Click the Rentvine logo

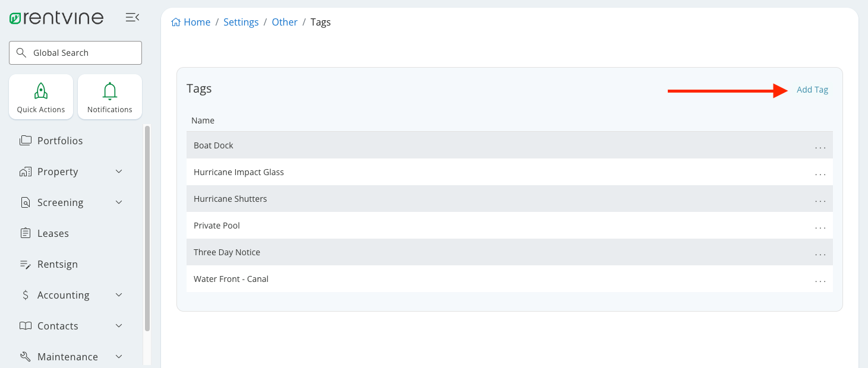tap(56, 17)
